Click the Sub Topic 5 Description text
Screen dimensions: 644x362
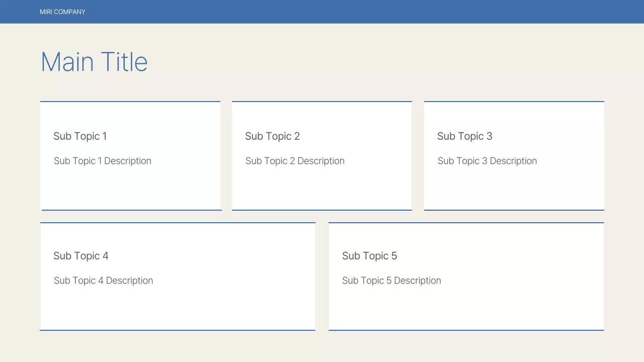[391, 281]
